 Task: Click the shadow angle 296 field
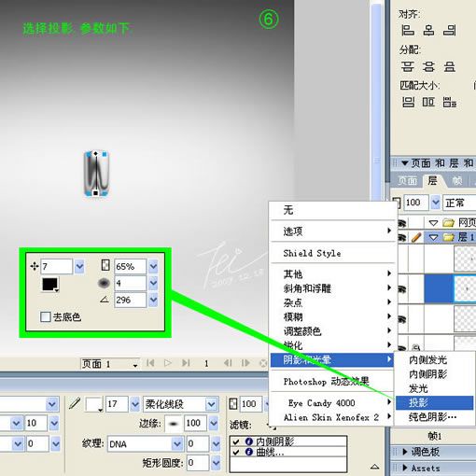tap(130, 300)
